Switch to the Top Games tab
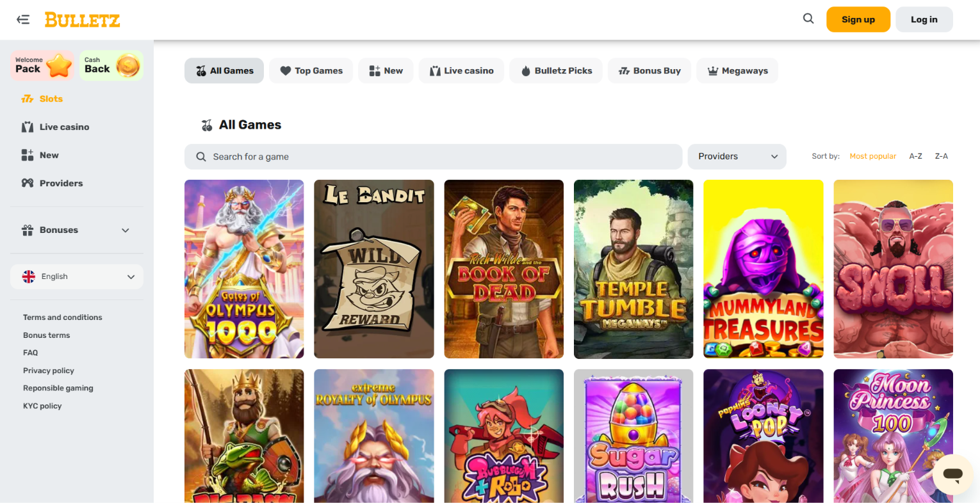980x503 pixels. click(311, 70)
